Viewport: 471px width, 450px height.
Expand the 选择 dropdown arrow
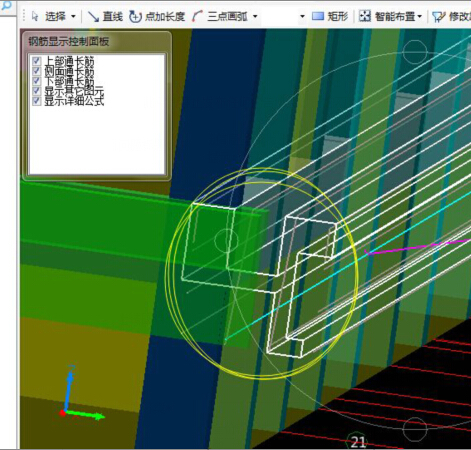click(x=73, y=16)
